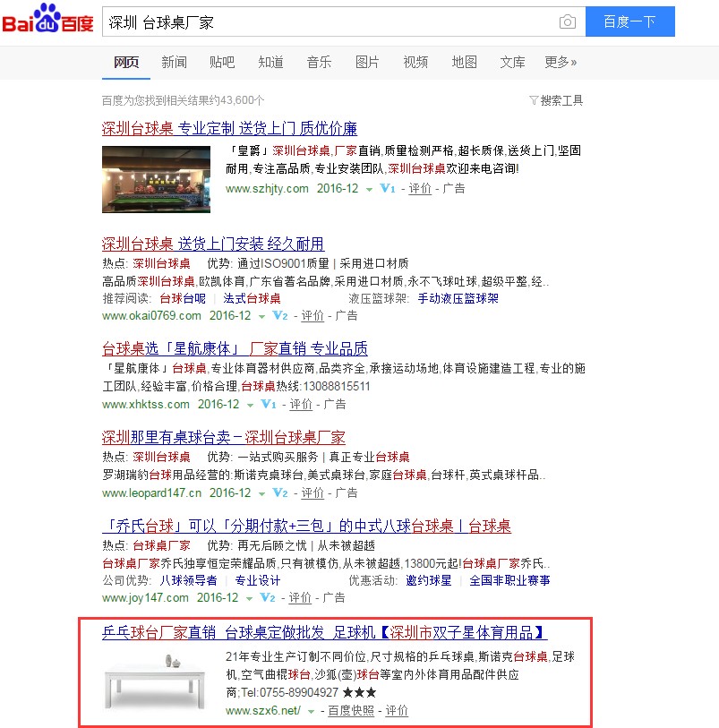The height and width of the screenshot is (728, 719).
Task: Click V2 badge next to www.leopard147.cn
Action: tap(280, 493)
